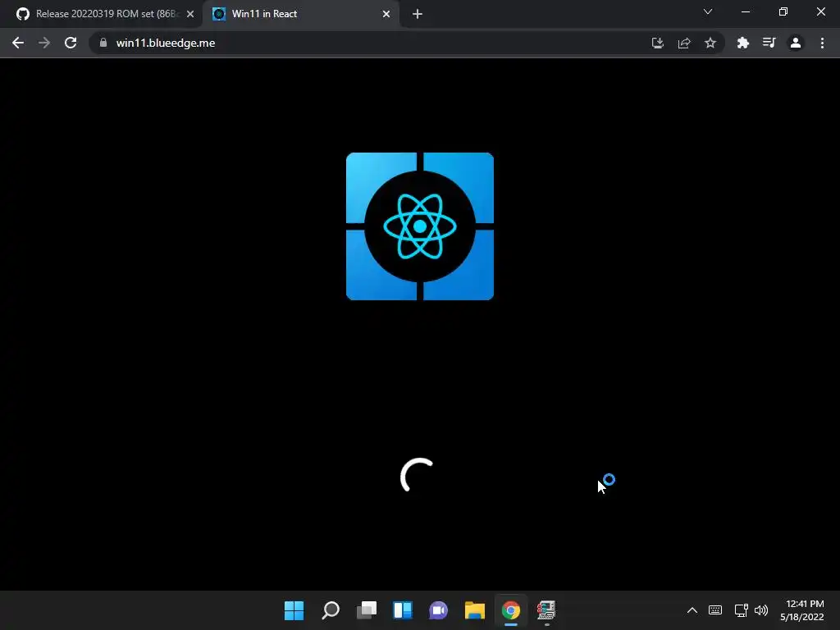Image resolution: width=840 pixels, height=630 pixels.
Task: Switch to the GitHub Release ROM set tab
Action: coord(104,14)
